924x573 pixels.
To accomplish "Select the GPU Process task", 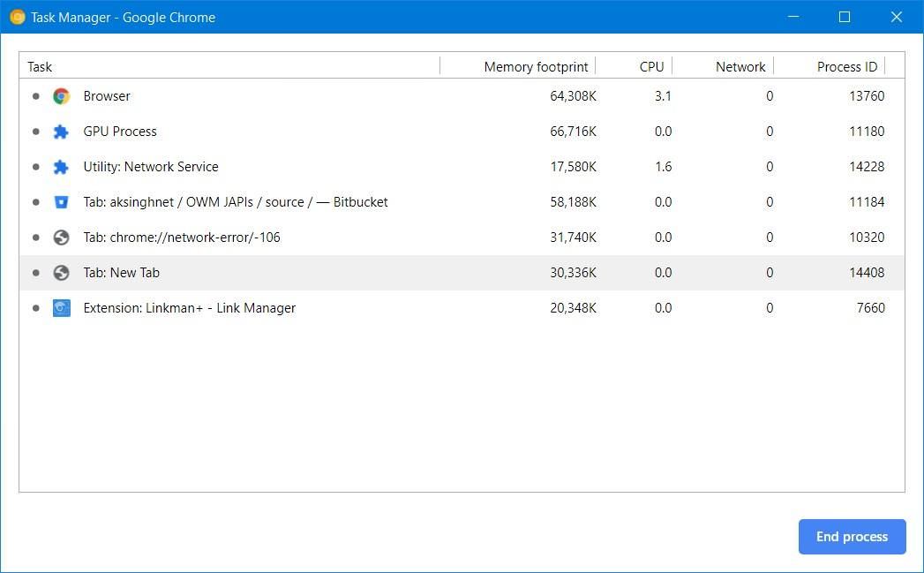I will pyautogui.click(x=462, y=132).
